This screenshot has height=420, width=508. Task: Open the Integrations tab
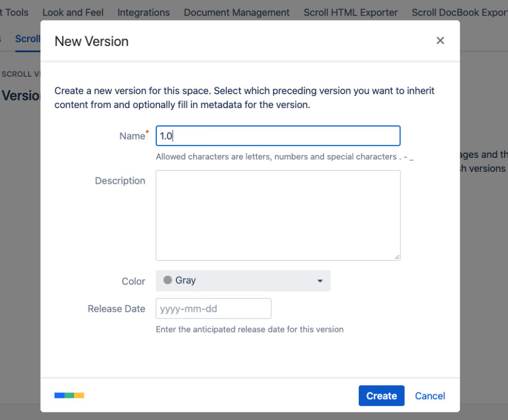[143, 12]
